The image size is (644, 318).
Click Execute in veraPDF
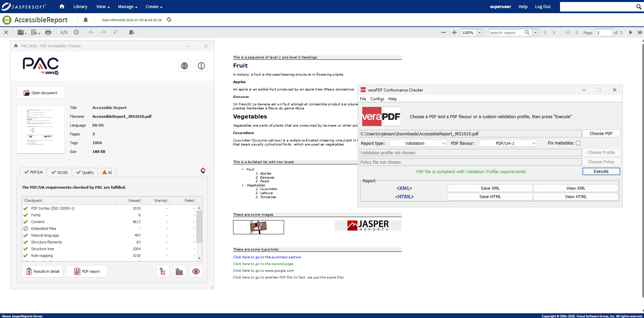601,171
